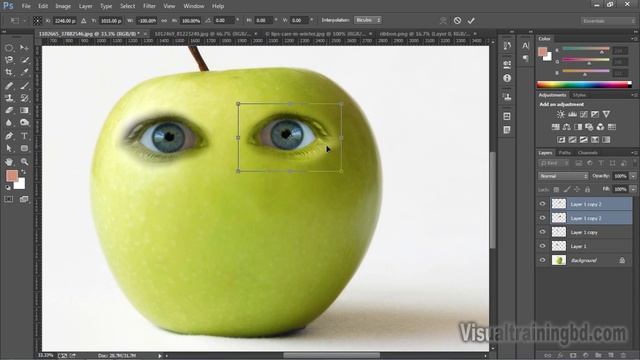Select the Gradient tool
The image size is (640, 360).
click(x=24, y=110)
